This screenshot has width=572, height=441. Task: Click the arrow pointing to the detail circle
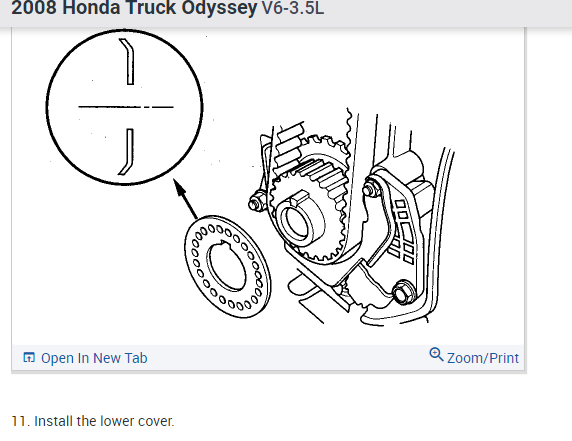(x=186, y=199)
